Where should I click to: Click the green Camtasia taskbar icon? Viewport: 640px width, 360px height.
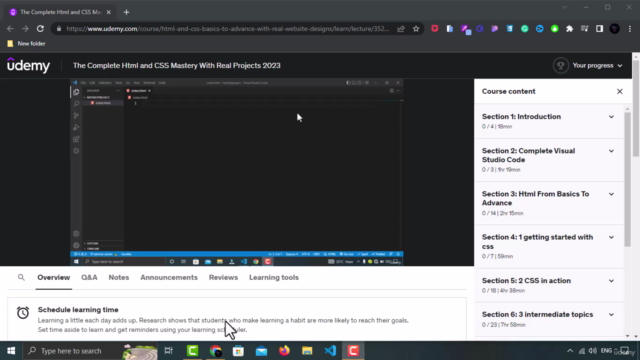click(192, 351)
